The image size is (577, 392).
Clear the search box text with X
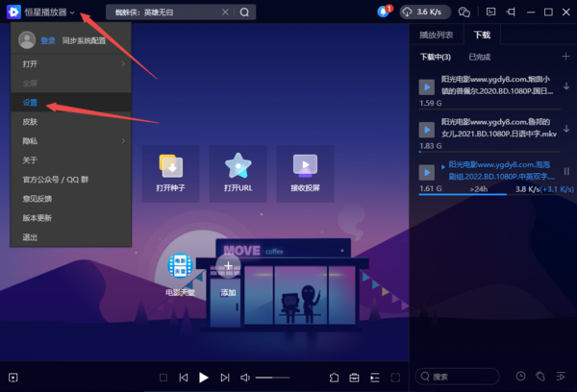point(225,12)
